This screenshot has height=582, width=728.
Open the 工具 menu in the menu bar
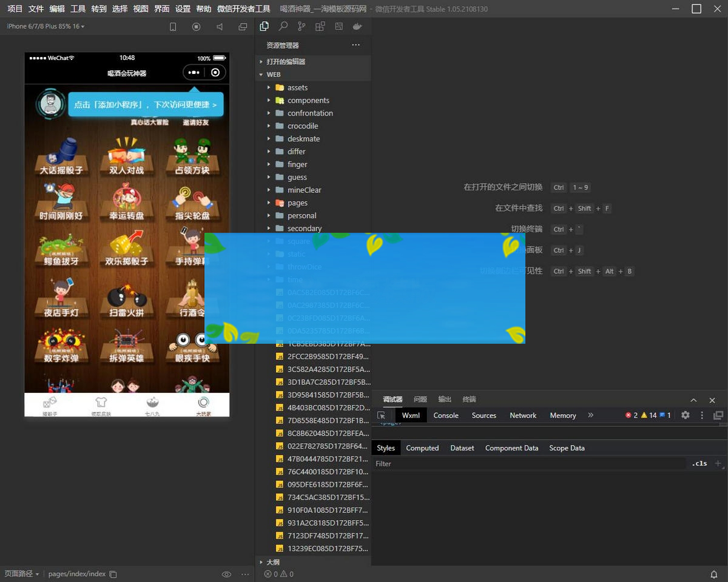[78, 9]
